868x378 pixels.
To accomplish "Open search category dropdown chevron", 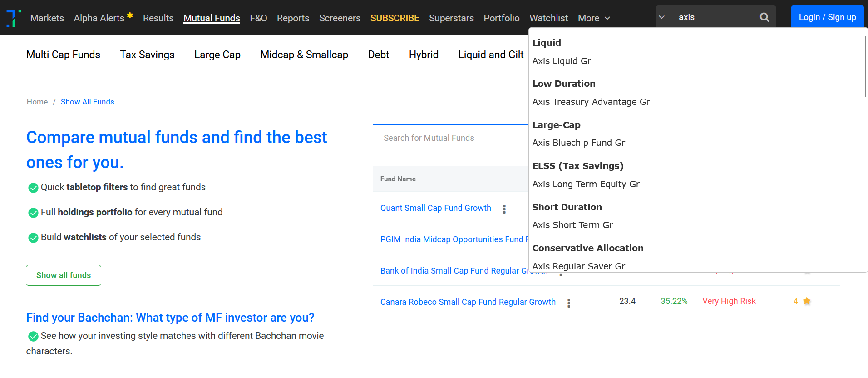I will click(662, 17).
